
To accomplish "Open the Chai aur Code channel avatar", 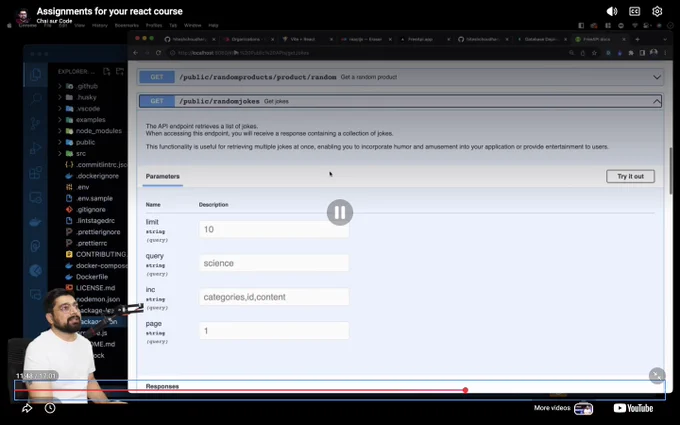I will coord(23,16).
